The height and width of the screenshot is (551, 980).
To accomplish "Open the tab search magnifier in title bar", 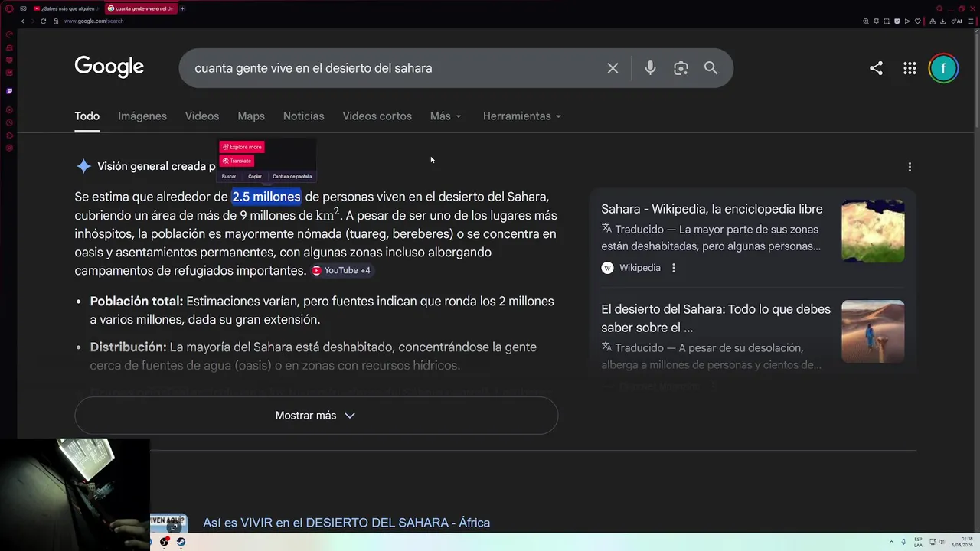I will tap(940, 8).
